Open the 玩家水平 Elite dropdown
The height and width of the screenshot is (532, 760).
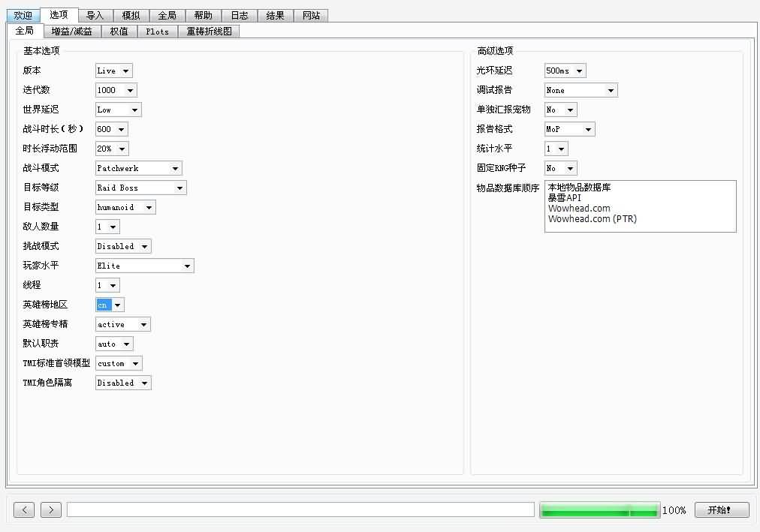(144, 266)
